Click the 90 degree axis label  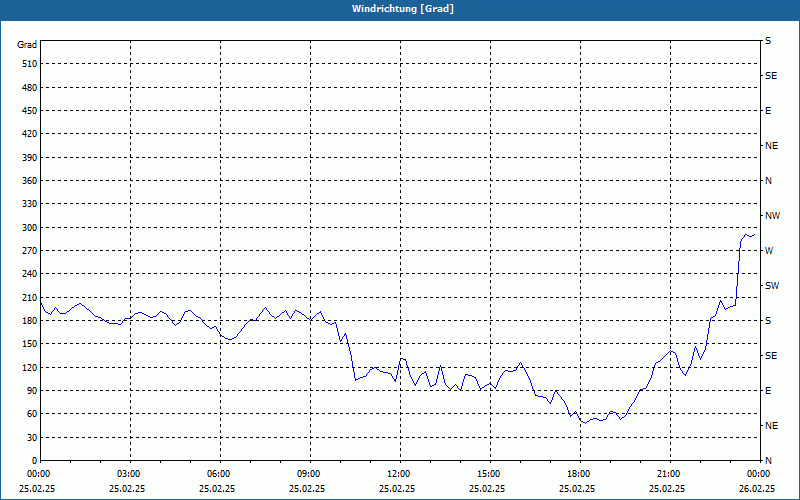[x=32, y=391]
